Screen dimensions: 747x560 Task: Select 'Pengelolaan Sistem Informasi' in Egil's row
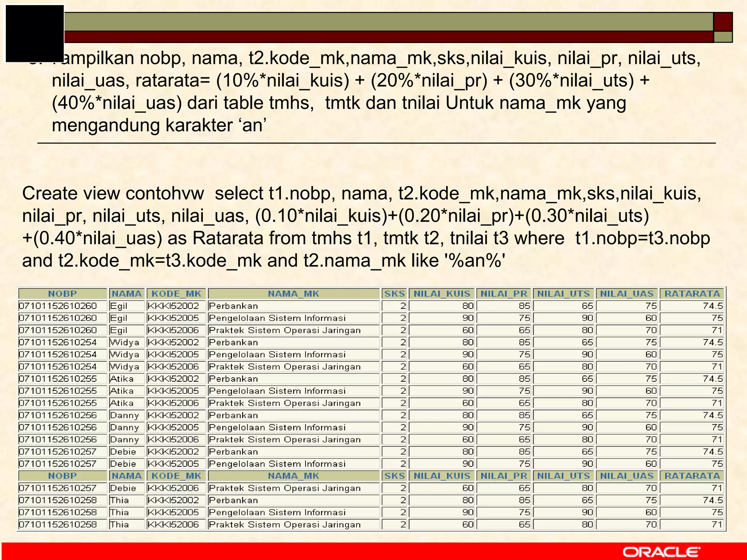[277, 318]
